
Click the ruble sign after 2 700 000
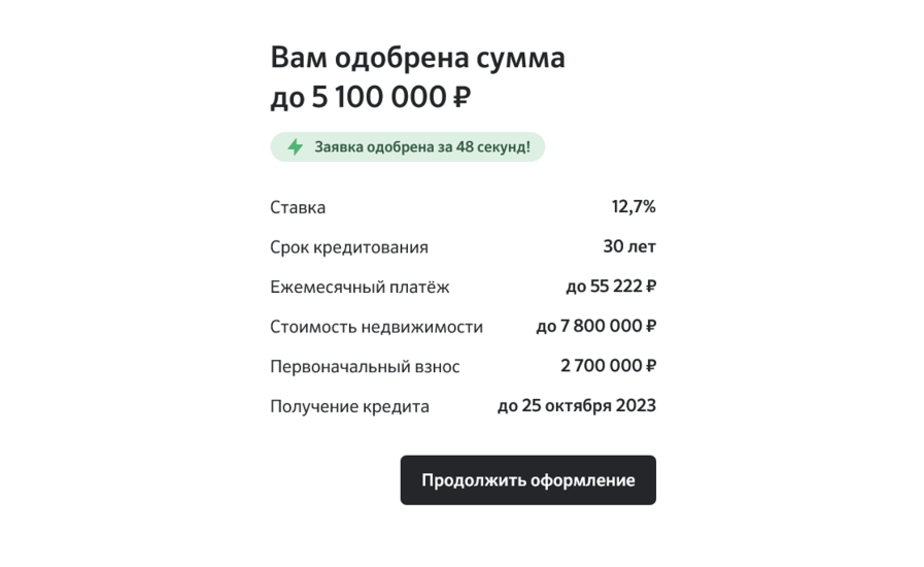click(651, 365)
